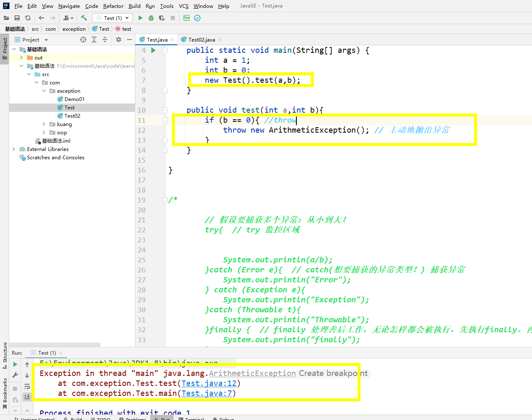Open the Navigate menu
This screenshot has width=532, height=420.
point(69,6)
